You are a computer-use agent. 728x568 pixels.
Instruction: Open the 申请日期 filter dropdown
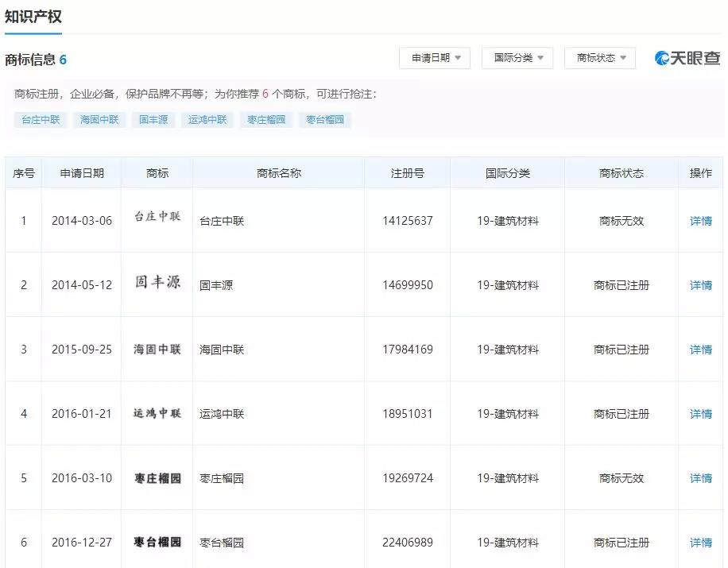point(436,58)
